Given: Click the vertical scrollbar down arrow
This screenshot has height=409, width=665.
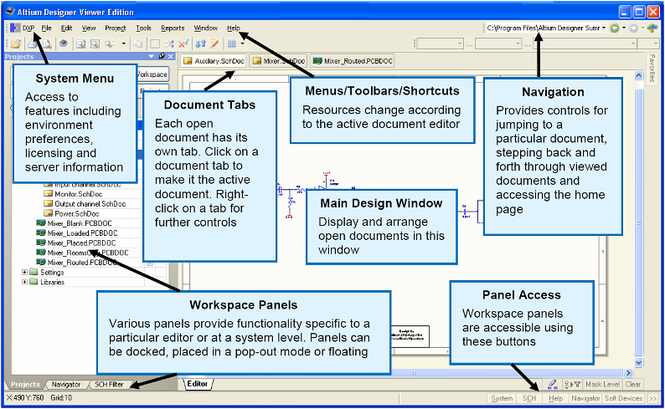Looking at the screenshot, I should [639, 363].
